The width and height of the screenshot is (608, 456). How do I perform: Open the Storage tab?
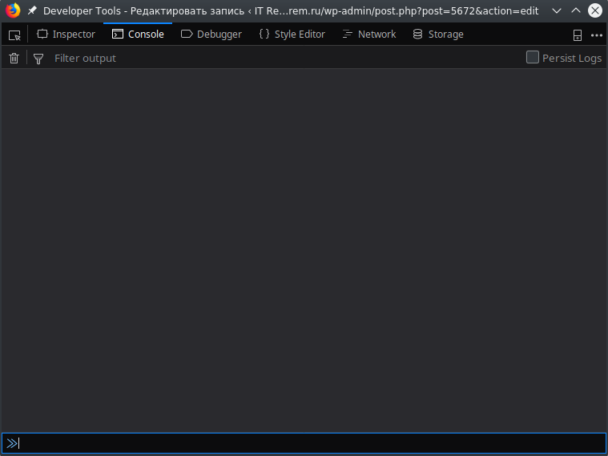point(438,35)
